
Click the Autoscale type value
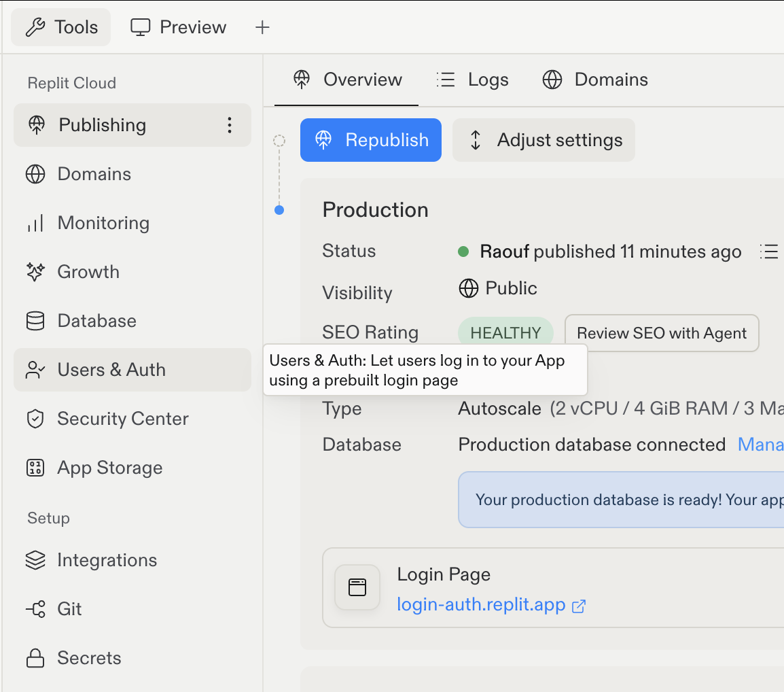coord(499,409)
